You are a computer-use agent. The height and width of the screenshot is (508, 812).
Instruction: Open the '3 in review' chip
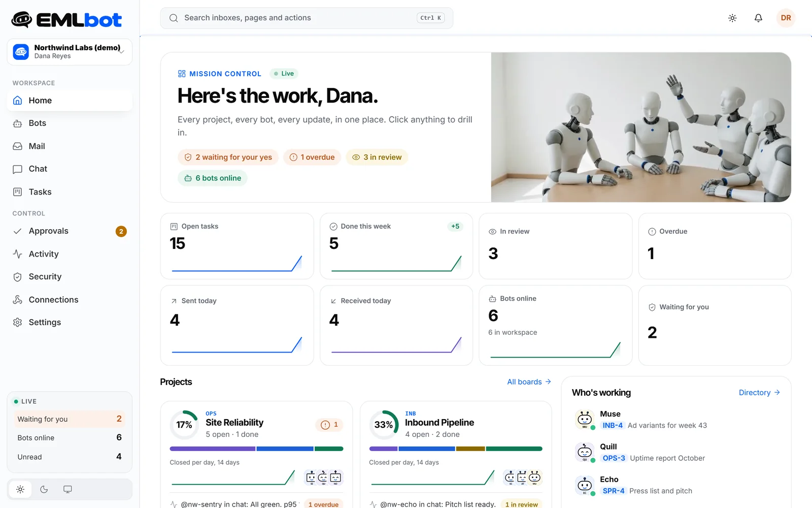[377, 157]
